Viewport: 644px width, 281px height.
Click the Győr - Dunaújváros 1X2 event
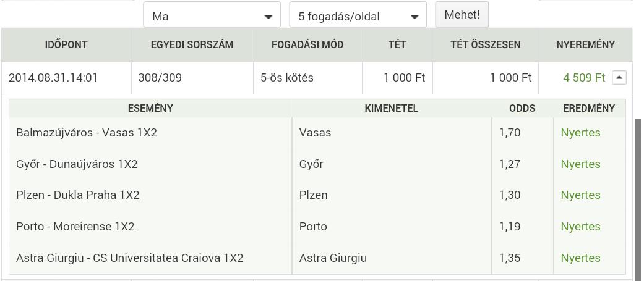click(x=77, y=164)
